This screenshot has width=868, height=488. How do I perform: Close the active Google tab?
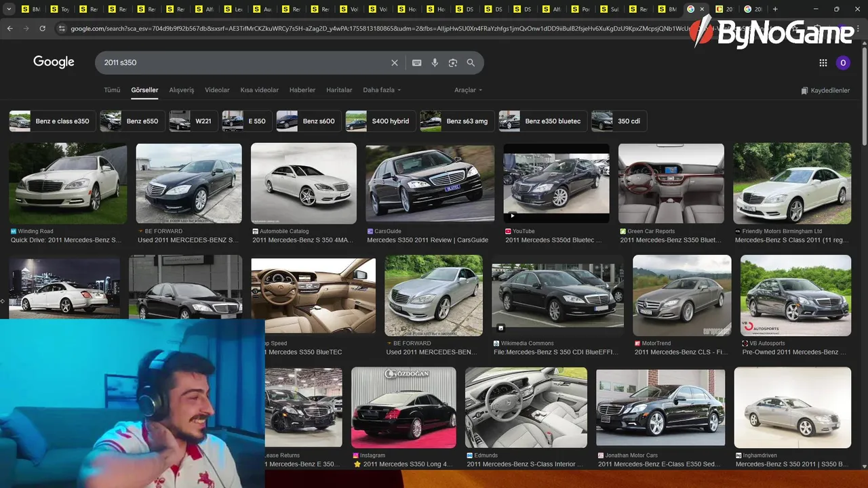[x=702, y=9]
